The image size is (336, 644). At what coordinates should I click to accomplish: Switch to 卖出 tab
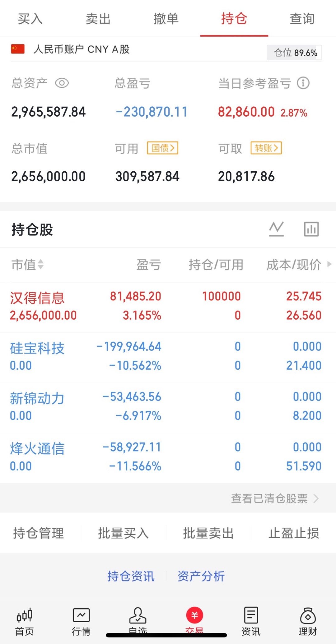[x=98, y=19]
